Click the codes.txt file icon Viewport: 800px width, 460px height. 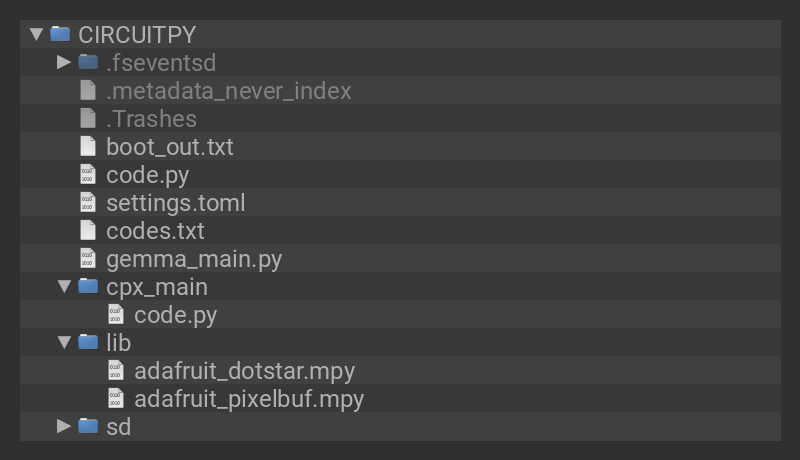tap(88, 230)
